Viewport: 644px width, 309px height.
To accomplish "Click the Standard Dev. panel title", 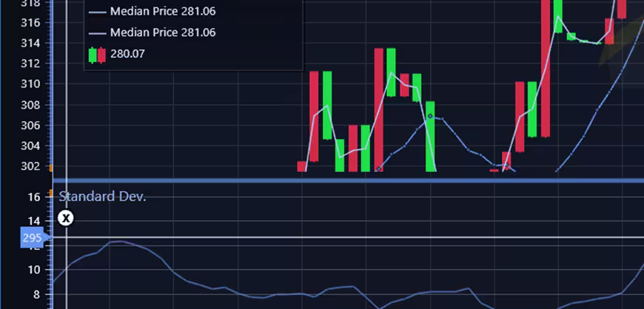I will coord(102,197).
